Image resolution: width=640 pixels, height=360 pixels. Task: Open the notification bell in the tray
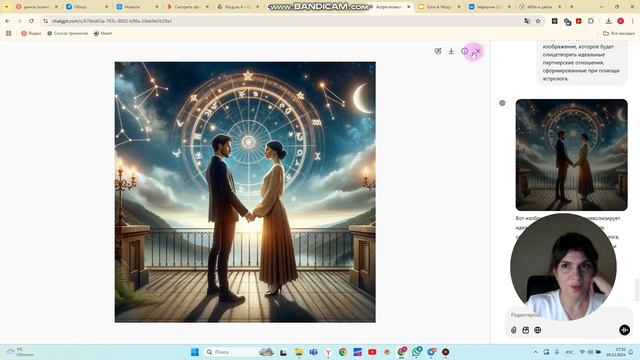[x=631, y=352]
